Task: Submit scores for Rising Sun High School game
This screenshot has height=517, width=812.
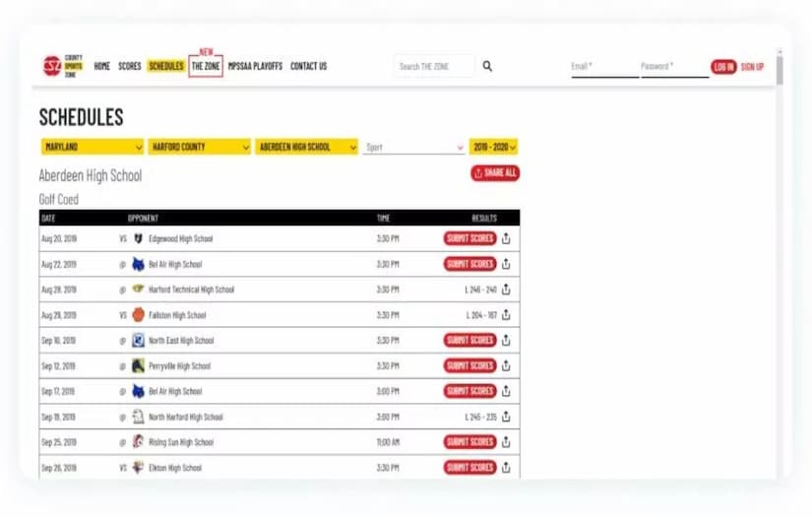Action: click(x=470, y=442)
